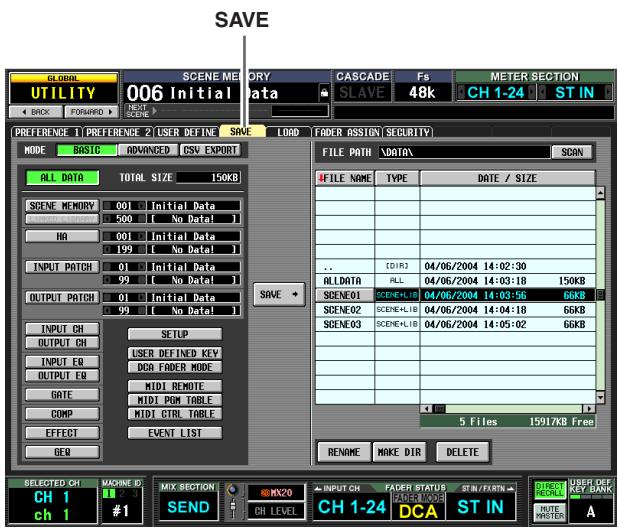This screenshot has height=531, width=618.
Task: Click the BACK navigation button
Action: click(35, 112)
